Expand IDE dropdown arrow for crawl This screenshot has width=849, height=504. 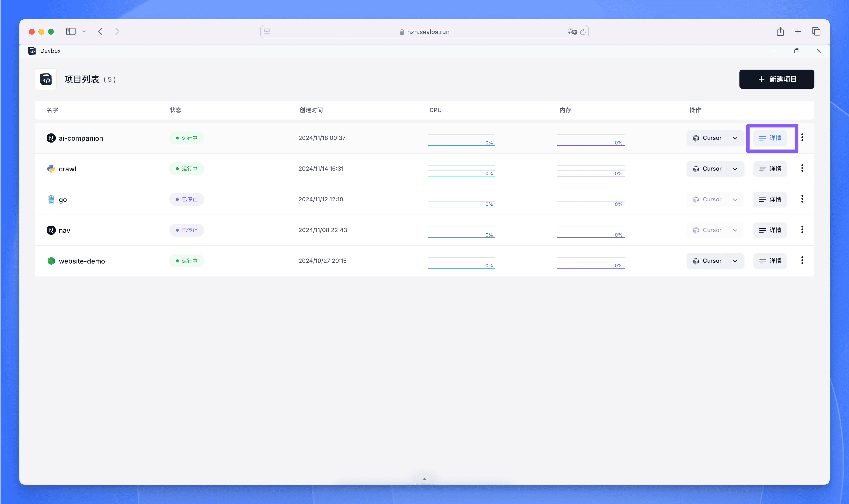tap(735, 169)
